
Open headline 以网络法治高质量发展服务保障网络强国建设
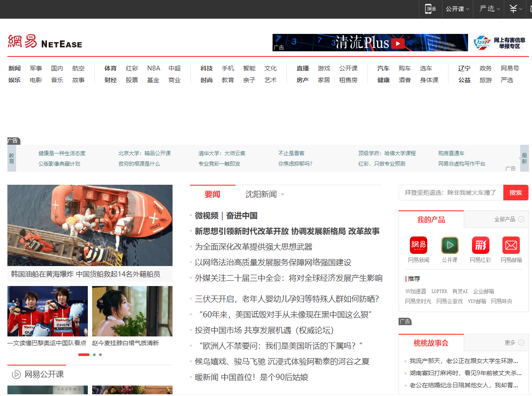(273, 263)
